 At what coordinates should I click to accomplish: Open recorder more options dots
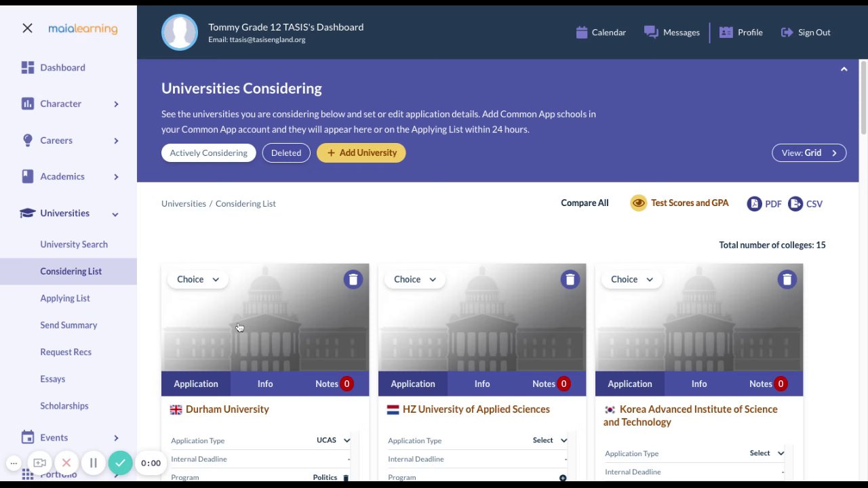pos(14,463)
